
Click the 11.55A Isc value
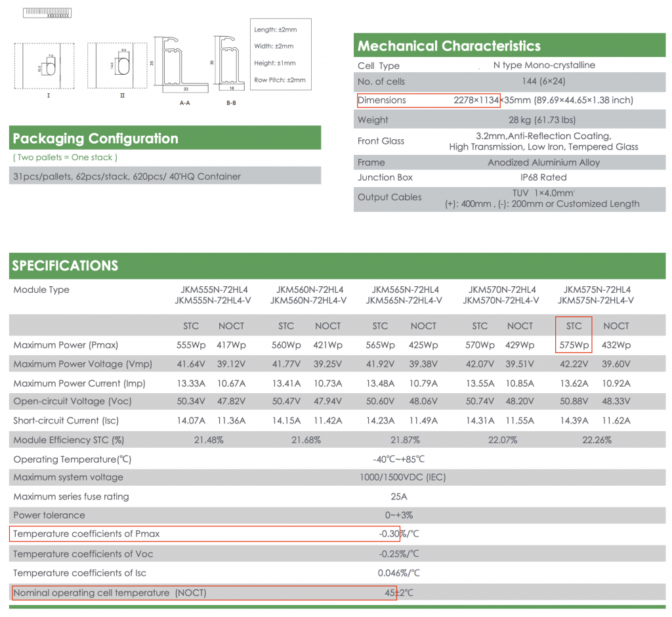click(x=520, y=421)
